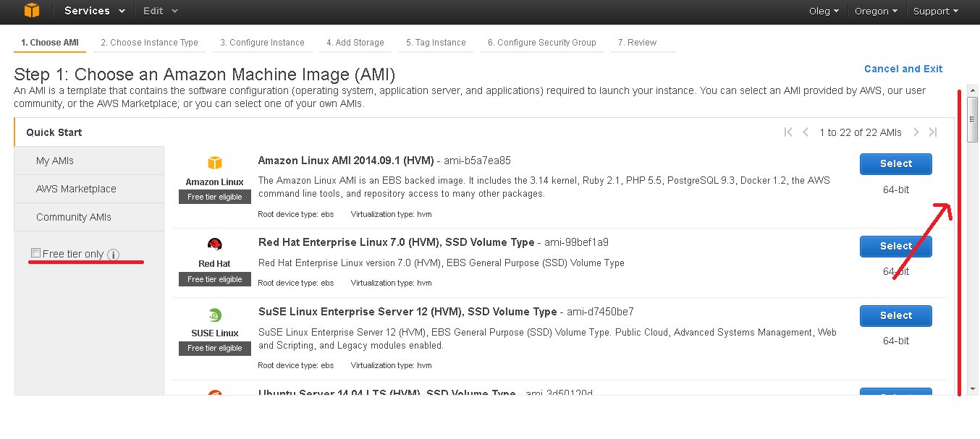Viewport: 980px width, 439px height.
Task: Go to previous page of AMIs
Action: click(x=806, y=132)
